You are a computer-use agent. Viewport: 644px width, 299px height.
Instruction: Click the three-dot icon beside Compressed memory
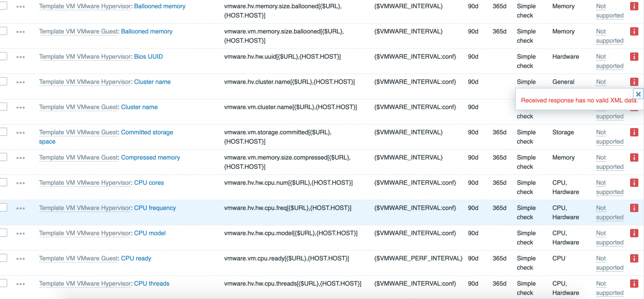(21, 158)
